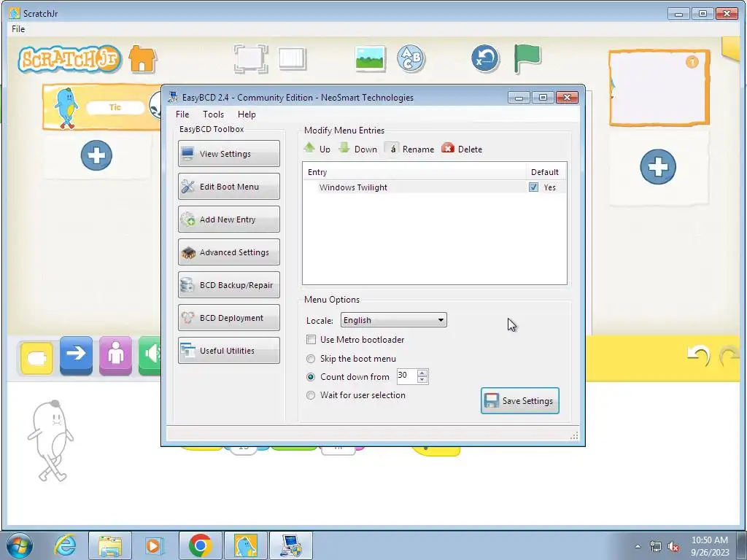Select blue motion blocks category
Image resolution: width=747 pixels, height=560 pixels.
[x=76, y=355]
